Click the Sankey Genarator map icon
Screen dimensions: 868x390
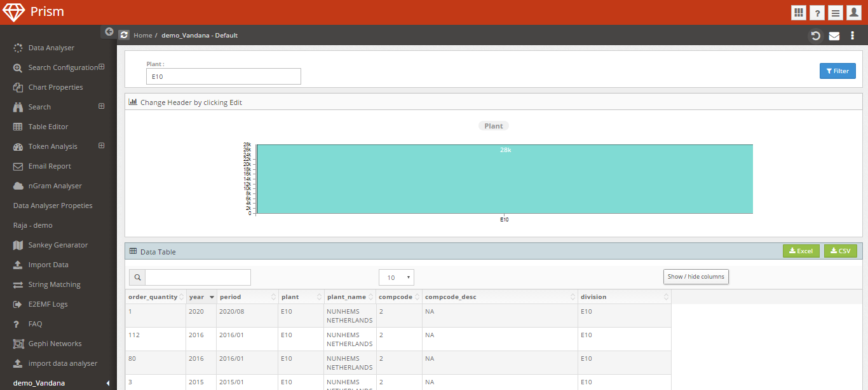pyautogui.click(x=18, y=245)
